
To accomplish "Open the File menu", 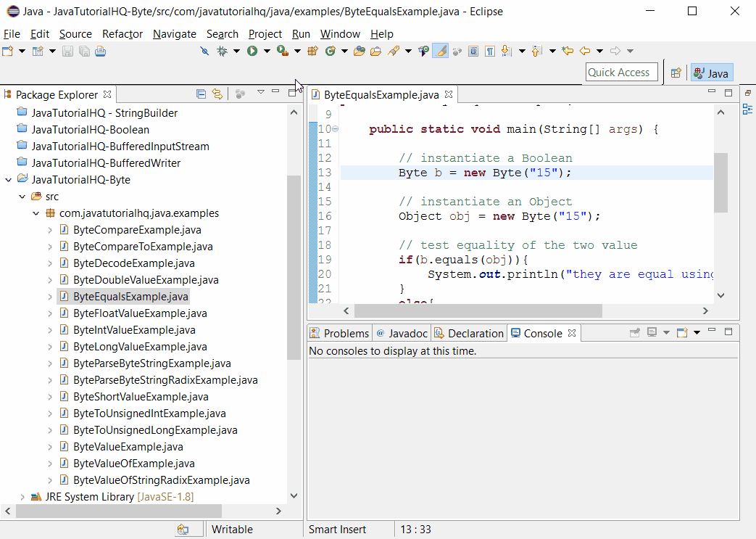I will coord(12,34).
